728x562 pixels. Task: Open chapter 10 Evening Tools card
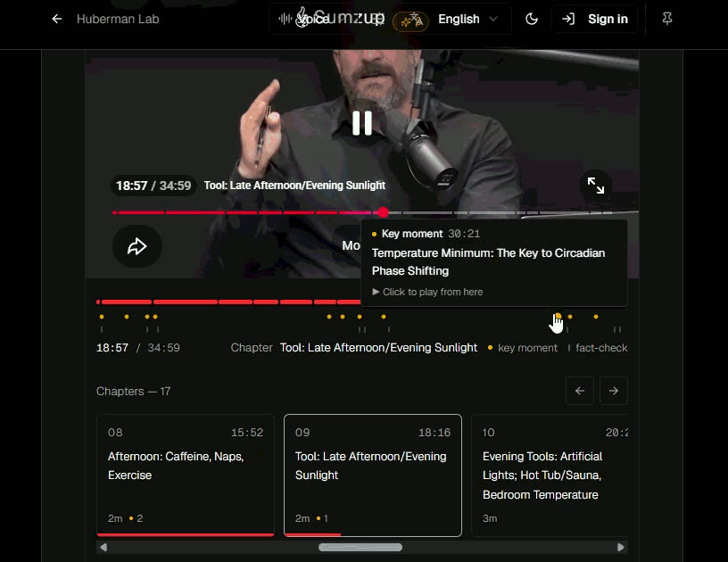tap(550, 475)
